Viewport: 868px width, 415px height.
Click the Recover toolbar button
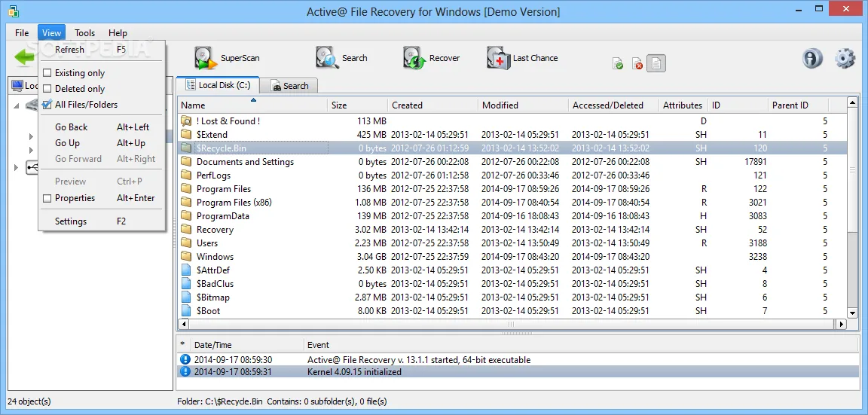(431, 58)
